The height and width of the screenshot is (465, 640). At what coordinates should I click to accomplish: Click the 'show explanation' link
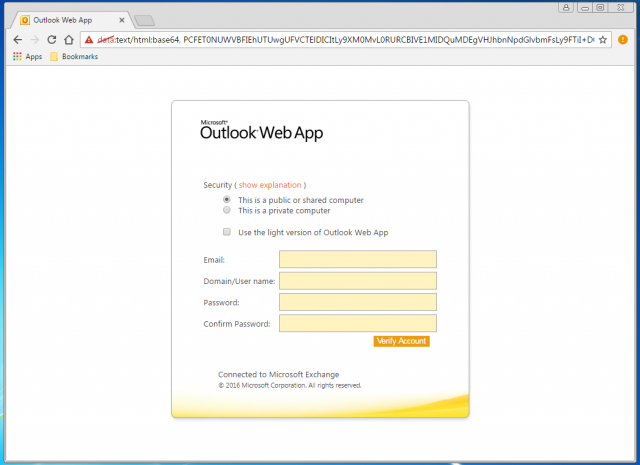(270, 185)
